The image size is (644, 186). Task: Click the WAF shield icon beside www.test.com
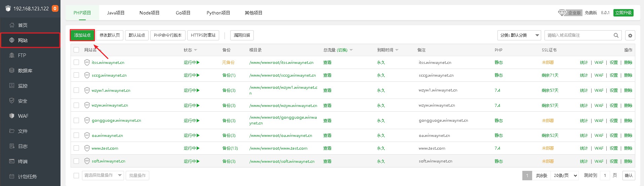(x=87, y=148)
